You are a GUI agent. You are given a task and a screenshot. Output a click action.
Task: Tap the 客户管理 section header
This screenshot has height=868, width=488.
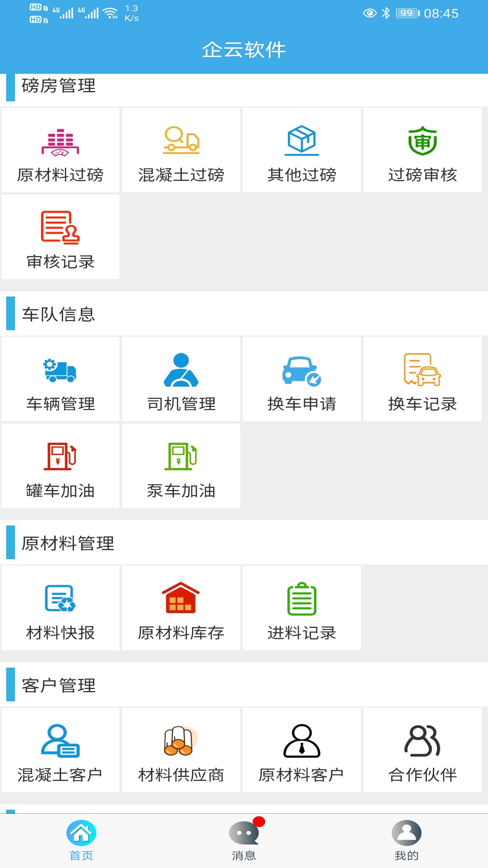coord(59,685)
